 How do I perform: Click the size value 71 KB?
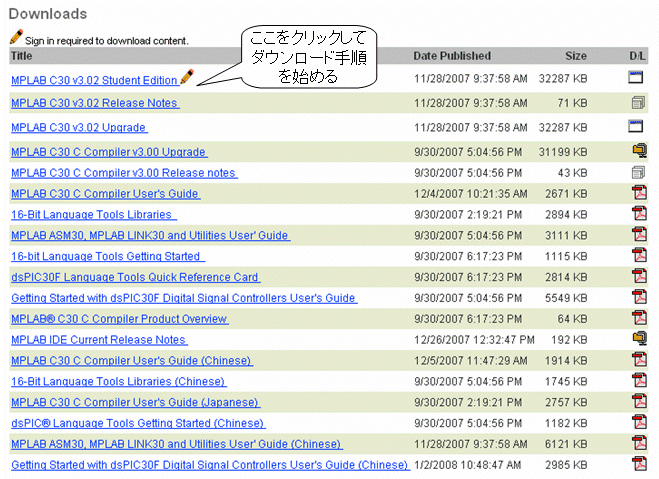pyautogui.click(x=572, y=103)
